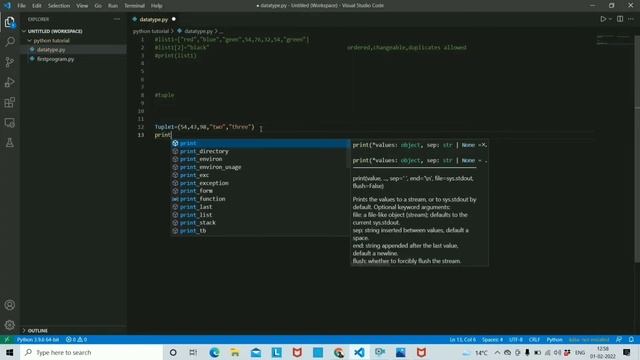Open File Explorer from taskbar
This screenshot has height=360, width=640.
click(x=235, y=352)
